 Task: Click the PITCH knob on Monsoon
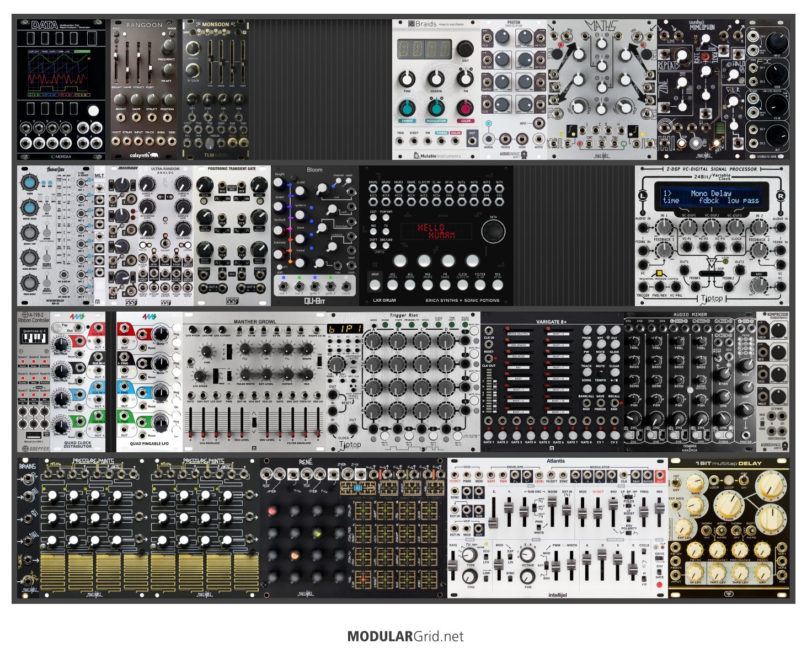[193, 47]
